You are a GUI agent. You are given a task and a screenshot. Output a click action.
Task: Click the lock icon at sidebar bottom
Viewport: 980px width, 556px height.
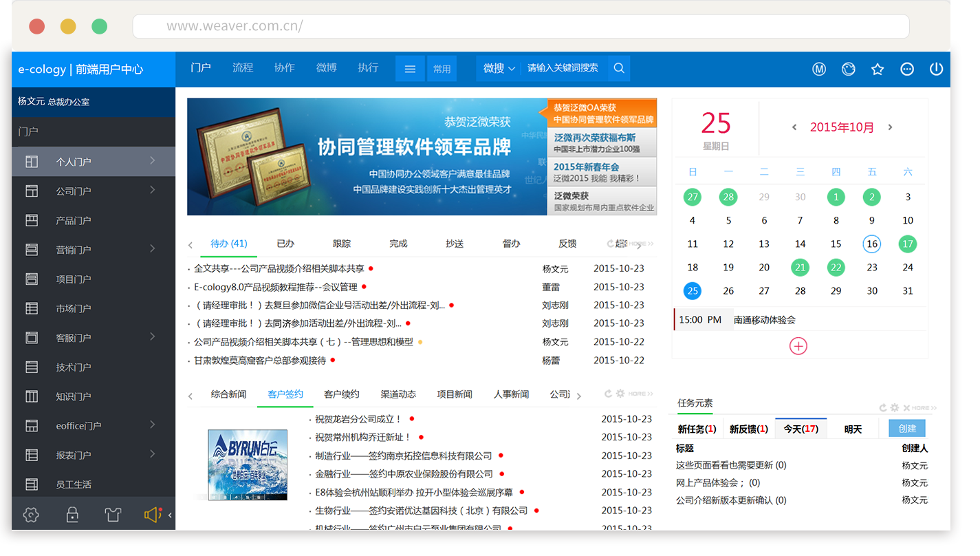72,515
